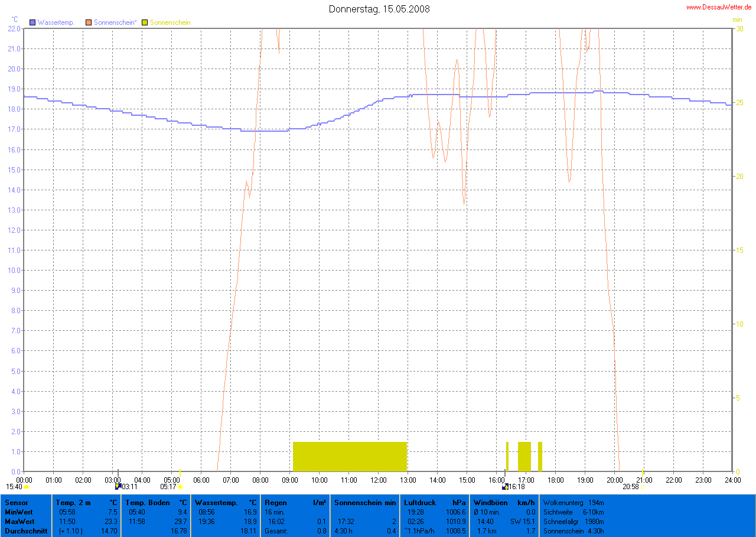Viewport: 756px width, 537px height.
Task: Click the sunrise icon beside 05:17
Action: click(x=180, y=487)
